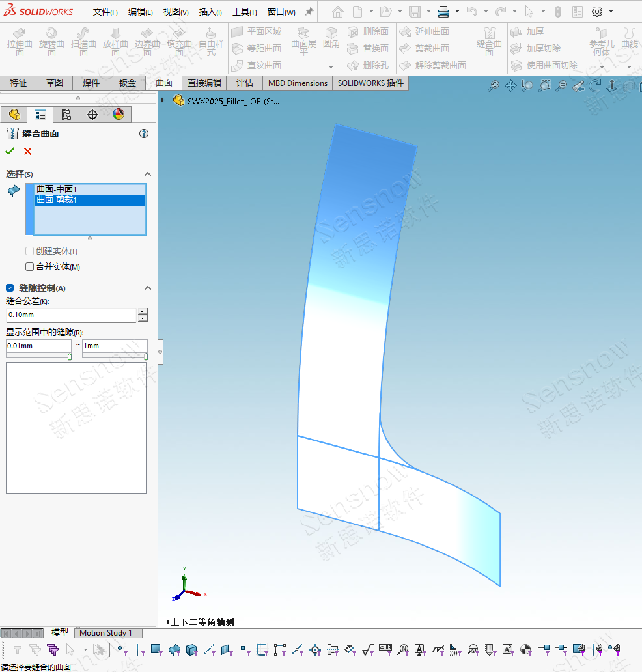Open the DisplayManager color ball tab
Screen dimensions: 642x672
coord(118,115)
